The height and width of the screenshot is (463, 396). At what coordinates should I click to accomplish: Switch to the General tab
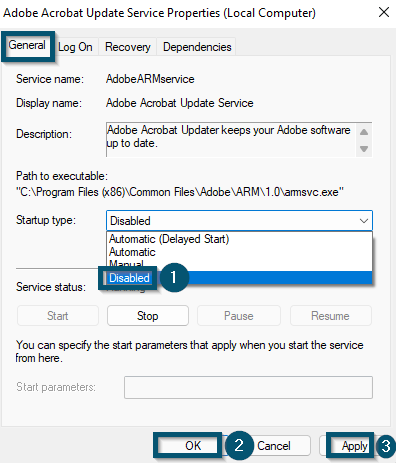[x=27, y=45]
